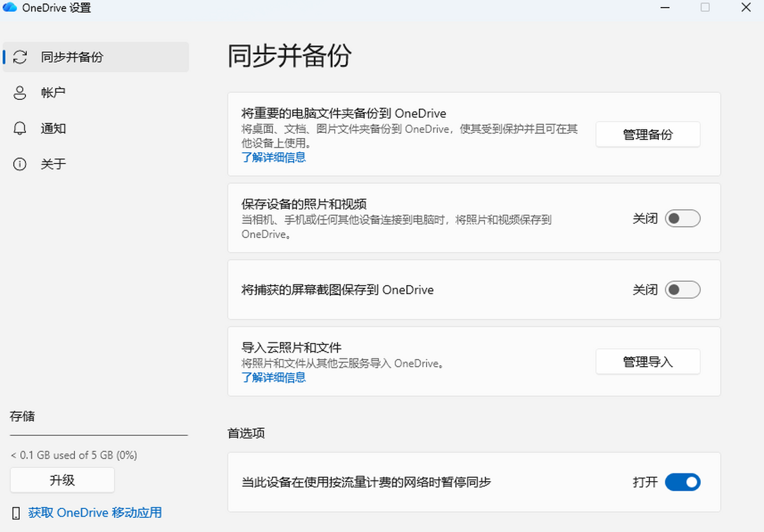The image size is (764, 532).
Task: Turn off the metered network pause sync switch
Action: [x=683, y=482]
